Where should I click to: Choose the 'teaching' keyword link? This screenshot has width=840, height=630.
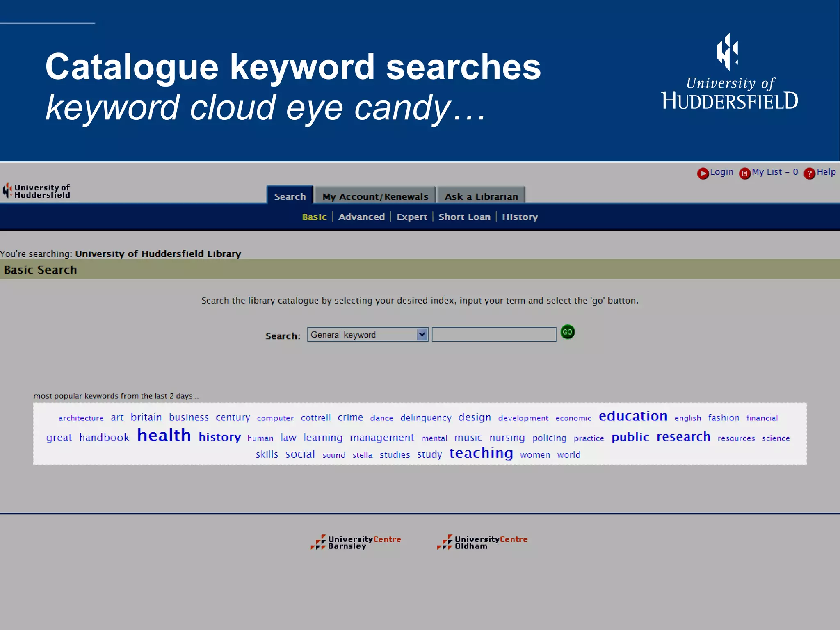coord(481,453)
